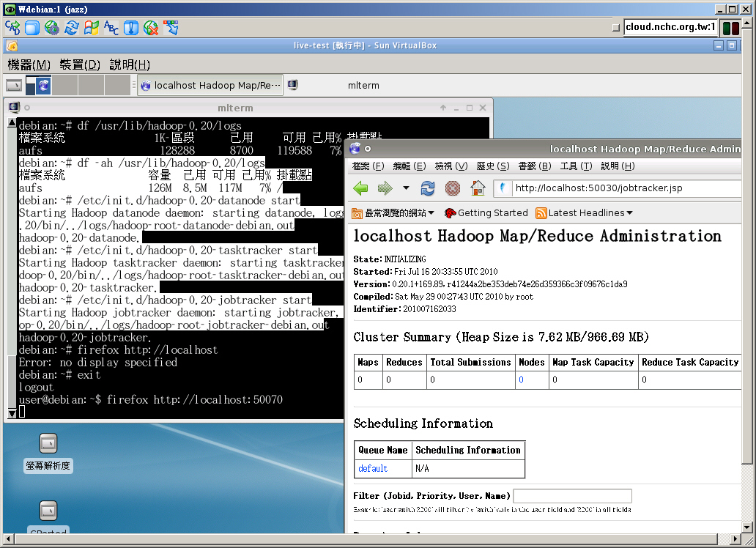
Task: Open the Firefox 歷史(S) menu
Action: tap(493, 166)
